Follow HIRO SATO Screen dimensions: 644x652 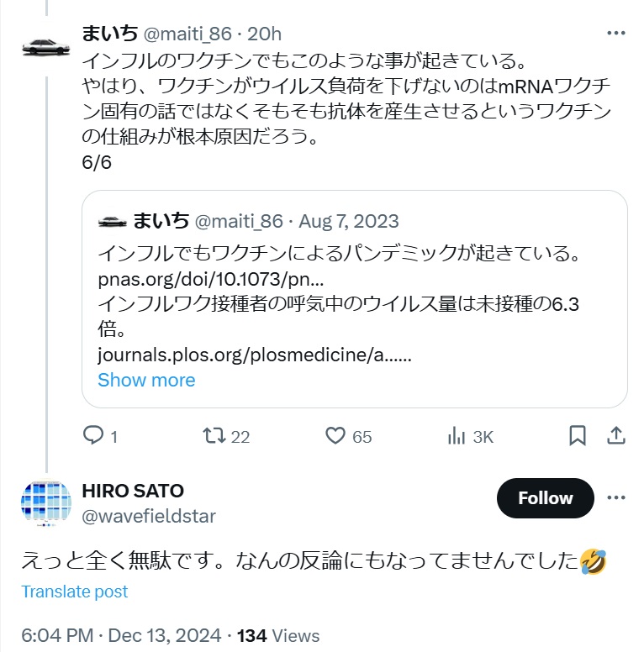pyautogui.click(x=545, y=498)
